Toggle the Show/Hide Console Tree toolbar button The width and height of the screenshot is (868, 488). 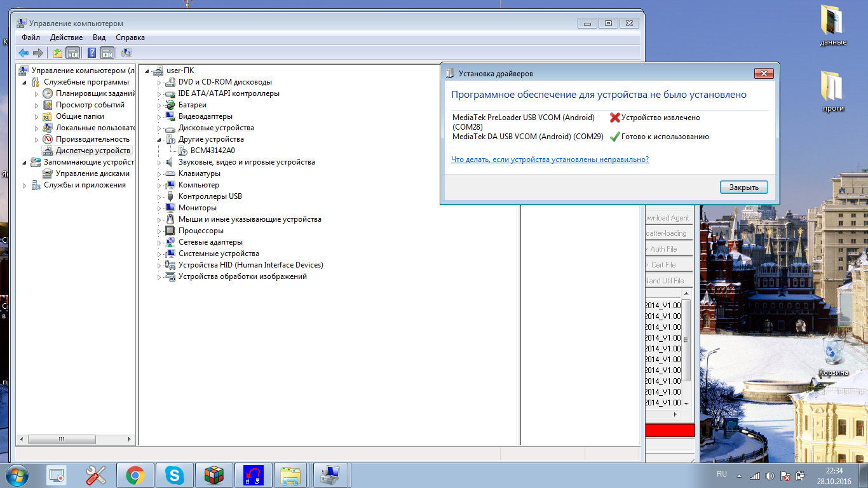(x=73, y=53)
